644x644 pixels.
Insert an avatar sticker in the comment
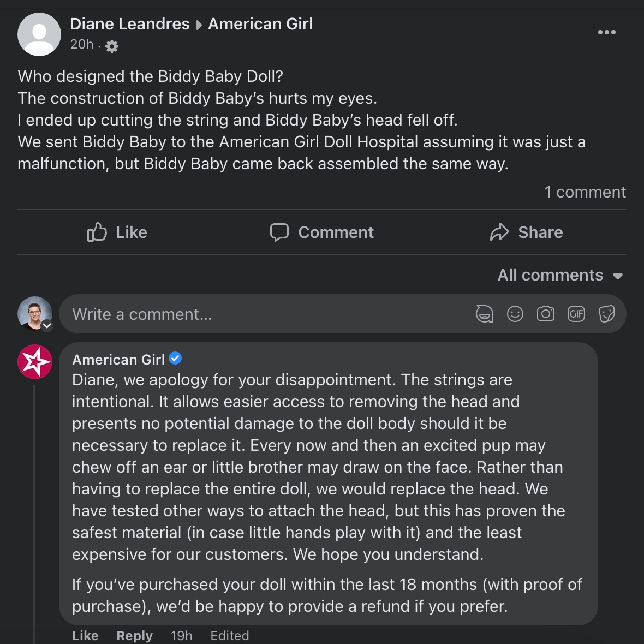click(x=484, y=314)
